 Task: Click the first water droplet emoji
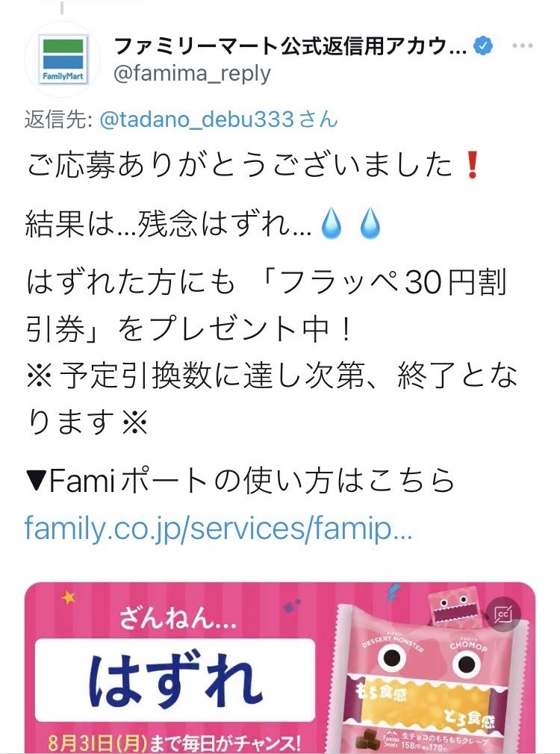332,224
